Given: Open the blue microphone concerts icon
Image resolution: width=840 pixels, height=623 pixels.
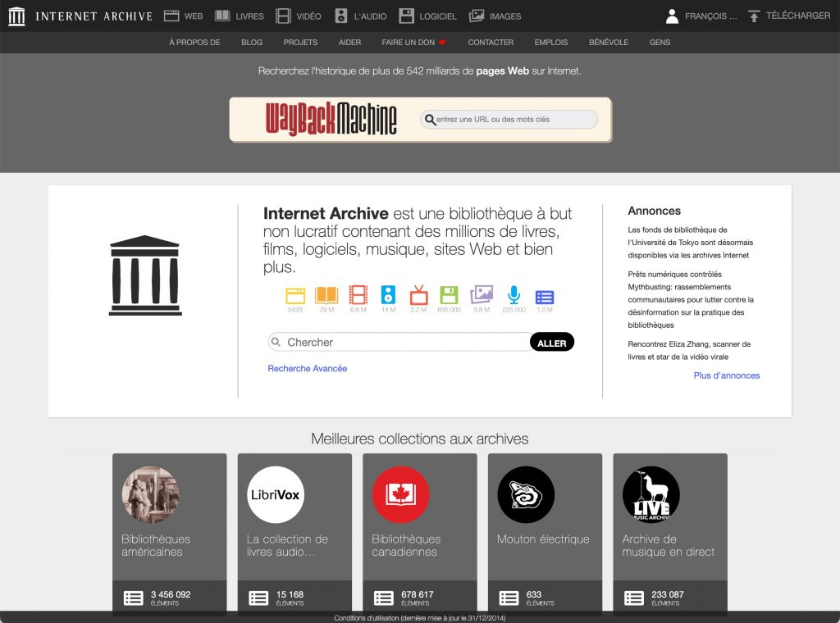Looking at the screenshot, I should (514, 295).
